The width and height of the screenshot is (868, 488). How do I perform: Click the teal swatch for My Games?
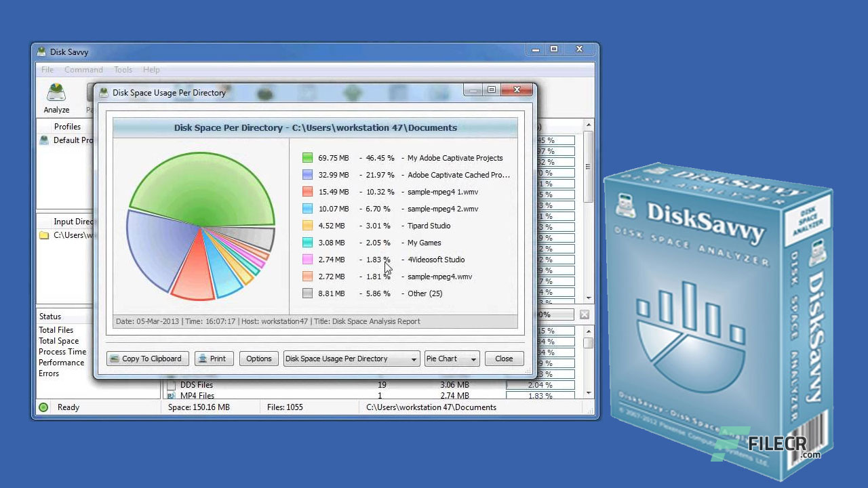pos(307,243)
